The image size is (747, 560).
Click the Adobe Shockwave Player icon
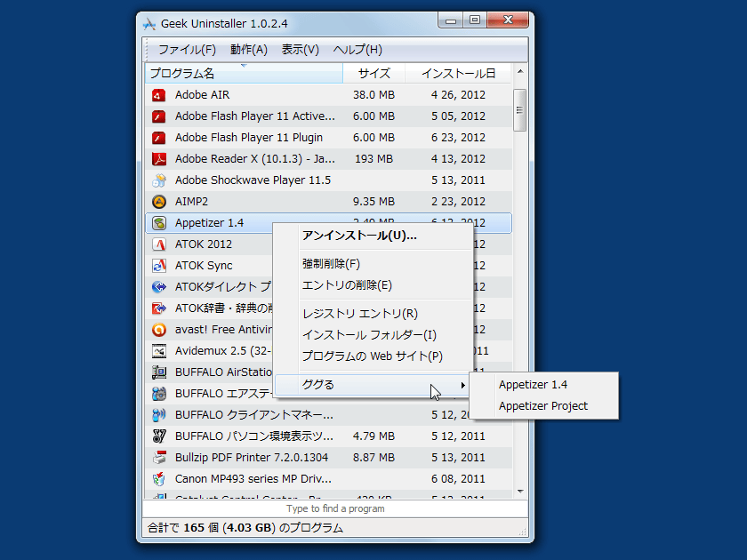pyautogui.click(x=158, y=180)
